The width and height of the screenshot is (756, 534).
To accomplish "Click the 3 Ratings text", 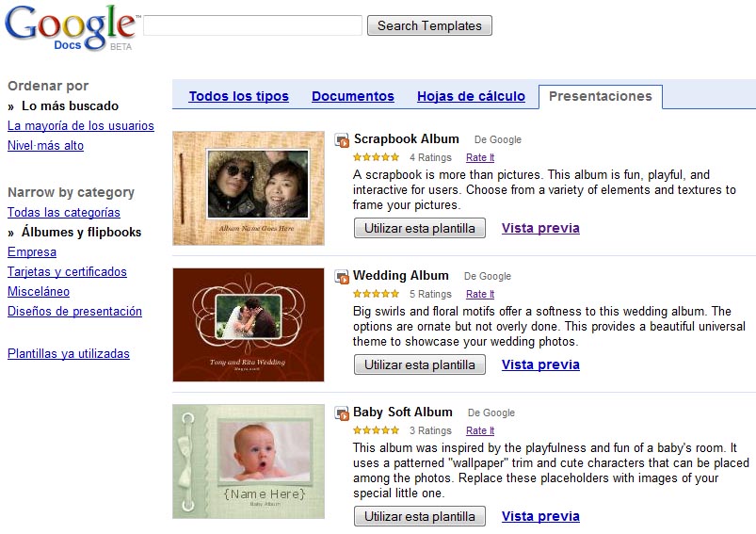I will [x=430, y=430].
